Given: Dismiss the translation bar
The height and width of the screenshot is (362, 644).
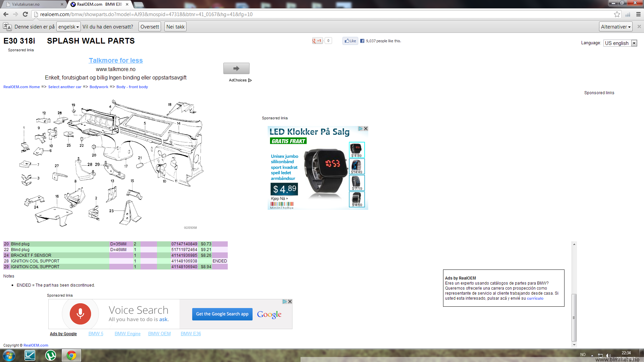Looking at the screenshot, I should click(x=639, y=26).
